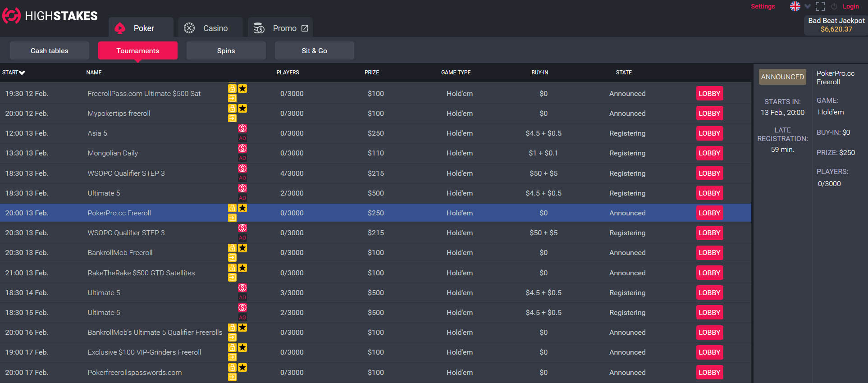
Task: Click star icon on Exclusive $100 VIP-Grinders row
Action: tap(242, 347)
